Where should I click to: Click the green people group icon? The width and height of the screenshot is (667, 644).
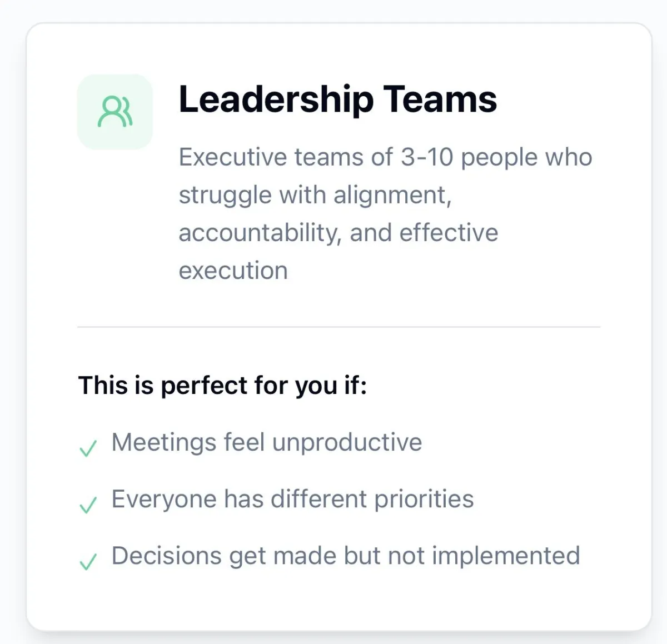[115, 112]
